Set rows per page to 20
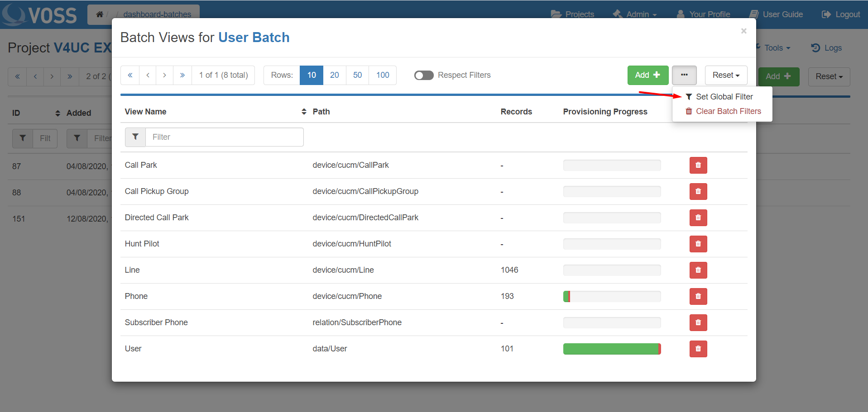The width and height of the screenshot is (868, 412). [334, 75]
